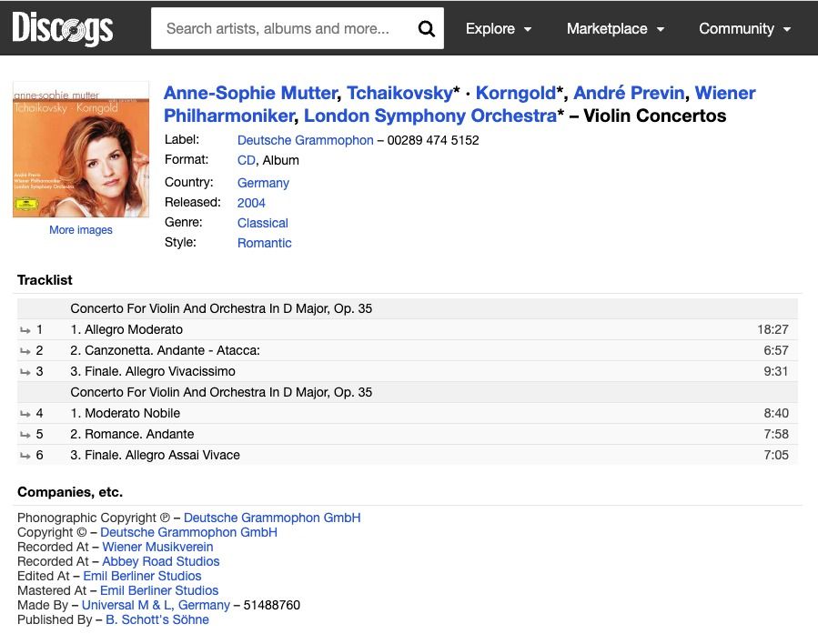818x644 pixels.
Task: Open the Community dropdown menu
Action: (744, 28)
